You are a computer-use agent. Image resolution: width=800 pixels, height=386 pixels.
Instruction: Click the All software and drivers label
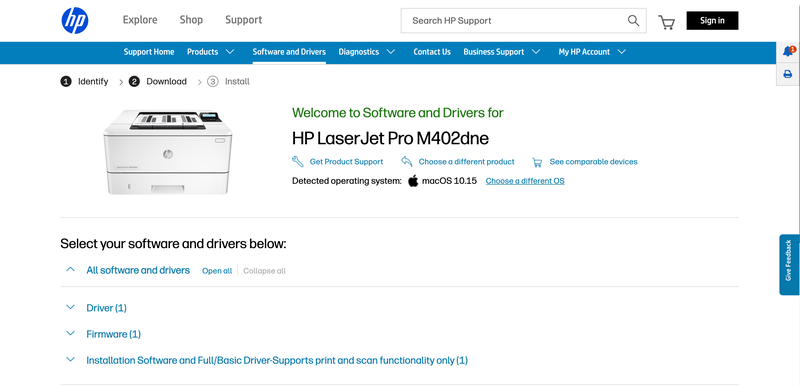[x=138, y=270]
